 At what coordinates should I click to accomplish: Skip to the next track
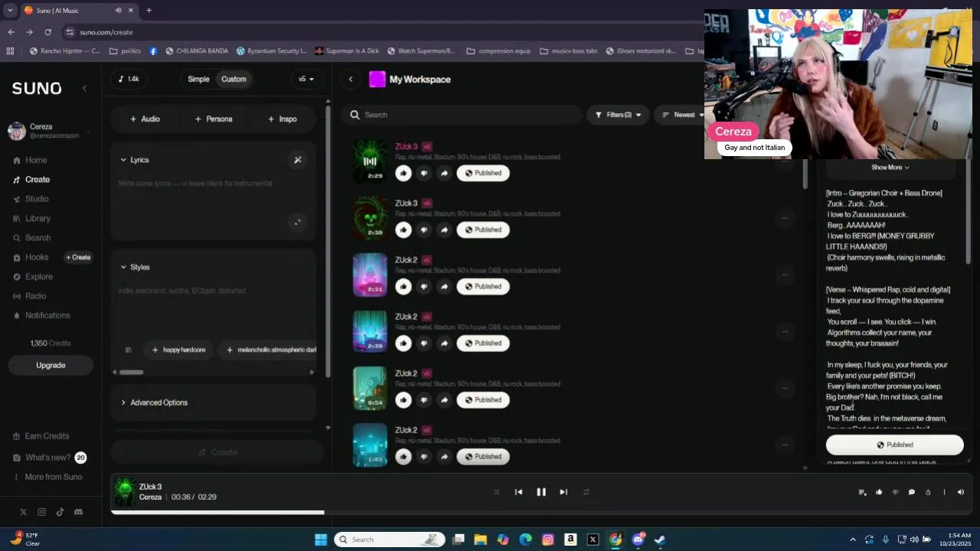click(563, 492)
